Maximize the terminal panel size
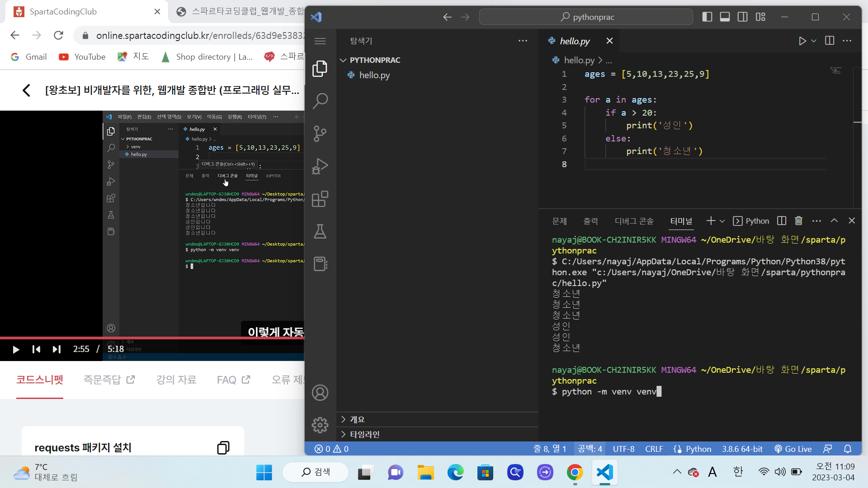Image resolution: width=868 pixels, height=488 pixels. 834,221
